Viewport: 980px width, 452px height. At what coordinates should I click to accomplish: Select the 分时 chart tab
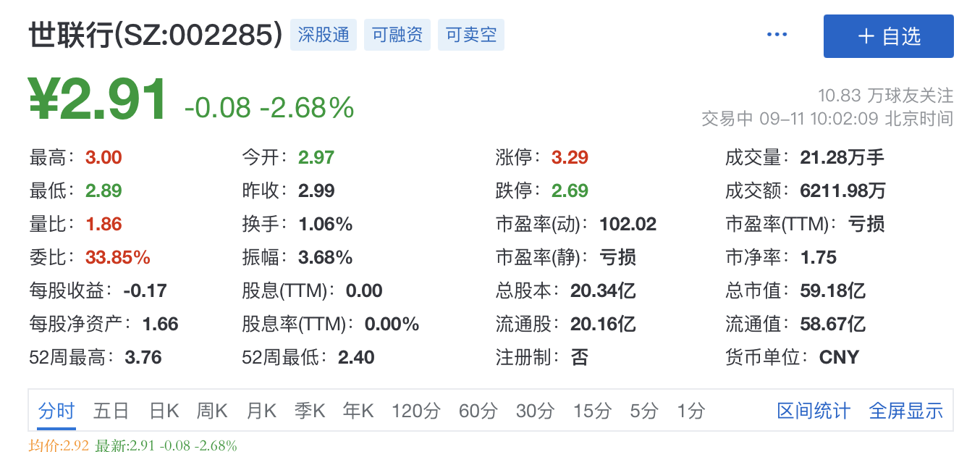pos(56,411)
